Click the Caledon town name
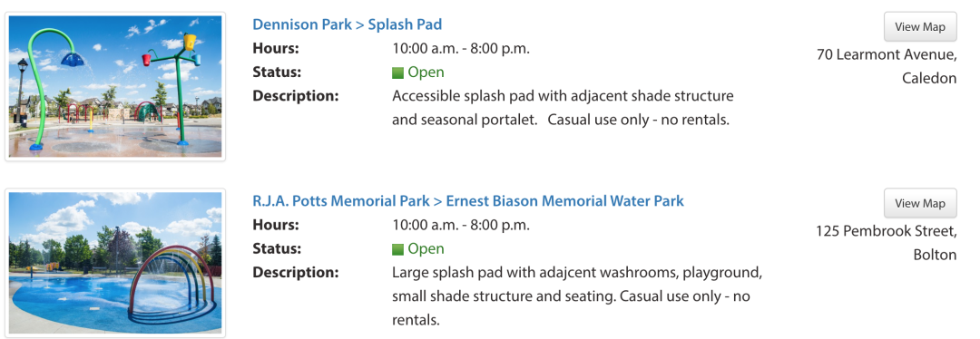Viewport: 980px width, 339px height. (929, 79)
